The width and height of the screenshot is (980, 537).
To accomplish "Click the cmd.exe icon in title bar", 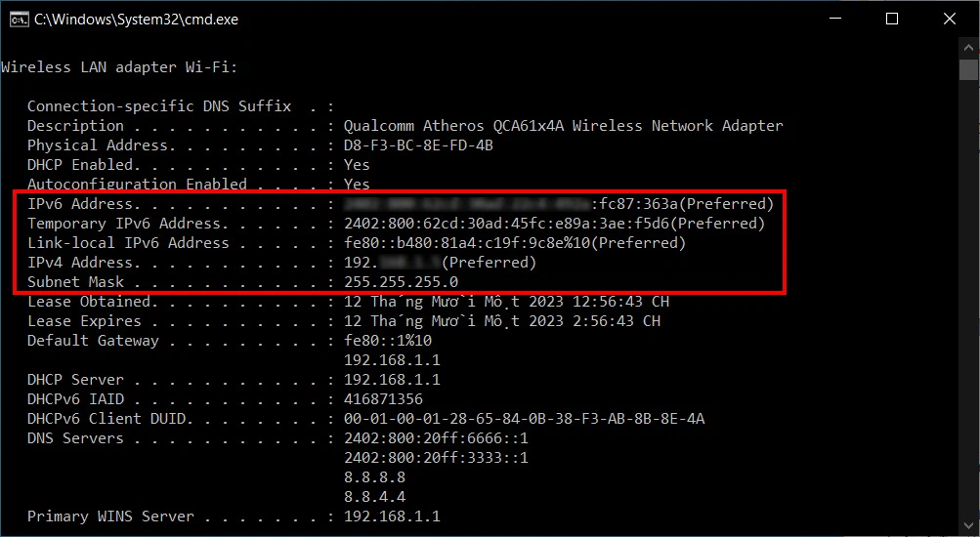I will pos(19,20).
